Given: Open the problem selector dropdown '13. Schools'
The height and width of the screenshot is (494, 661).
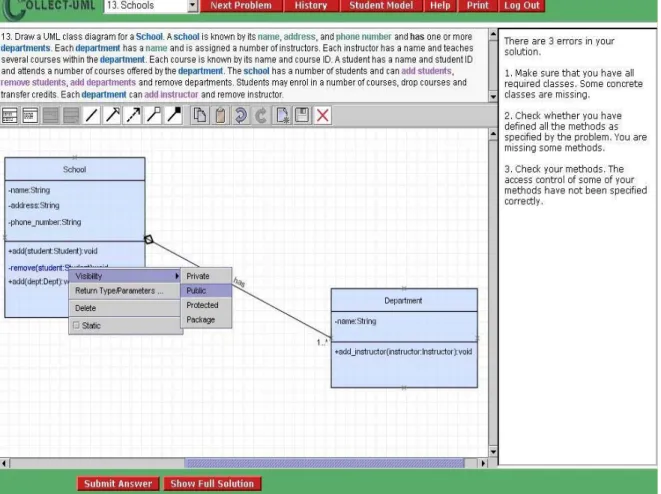Looking at the screenshot, I should 193,5.
